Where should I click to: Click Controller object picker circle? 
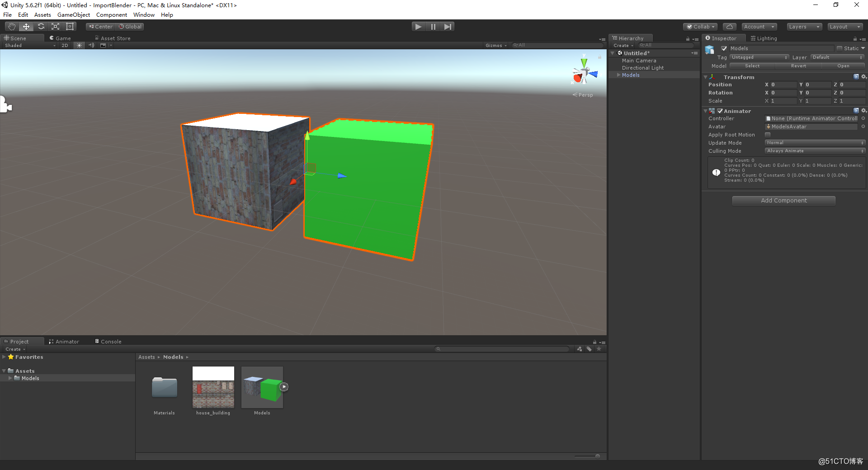coord(863,118)
